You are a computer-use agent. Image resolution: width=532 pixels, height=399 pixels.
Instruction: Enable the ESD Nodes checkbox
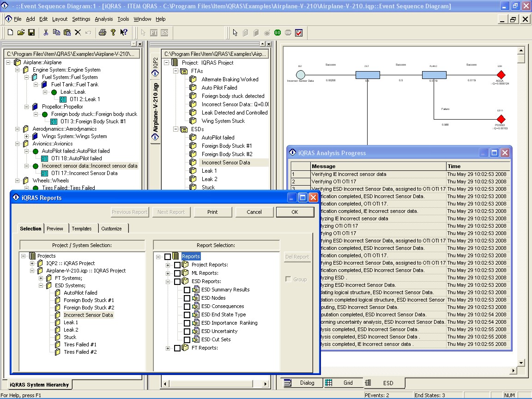187,298
